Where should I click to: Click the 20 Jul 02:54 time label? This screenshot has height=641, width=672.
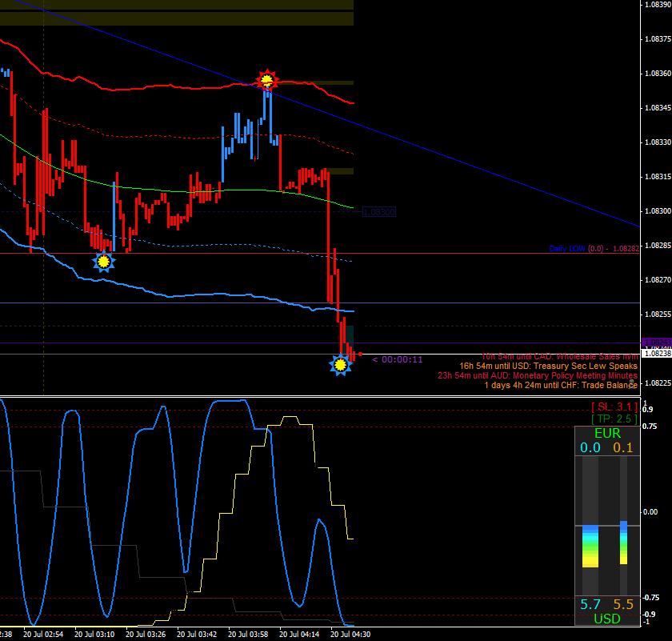[x=43, y=634]
